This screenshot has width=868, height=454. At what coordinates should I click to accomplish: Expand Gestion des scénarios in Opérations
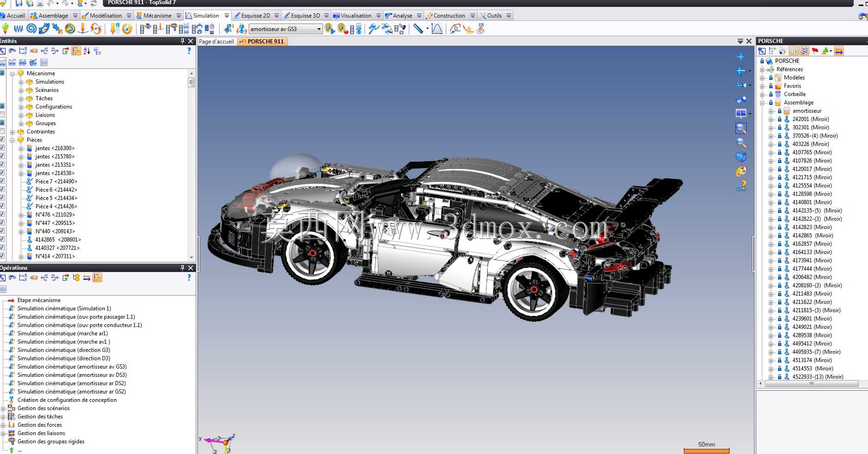tap(3, 409)
